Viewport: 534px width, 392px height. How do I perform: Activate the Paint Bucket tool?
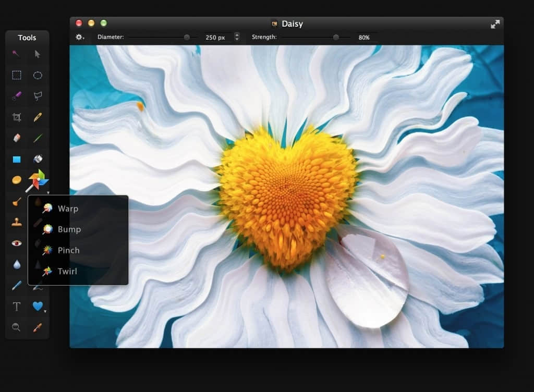pyautogui.click(x=38, y=158)
